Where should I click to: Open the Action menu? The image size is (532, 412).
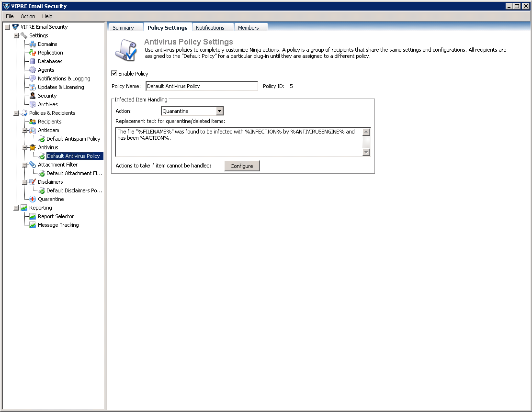28,16
